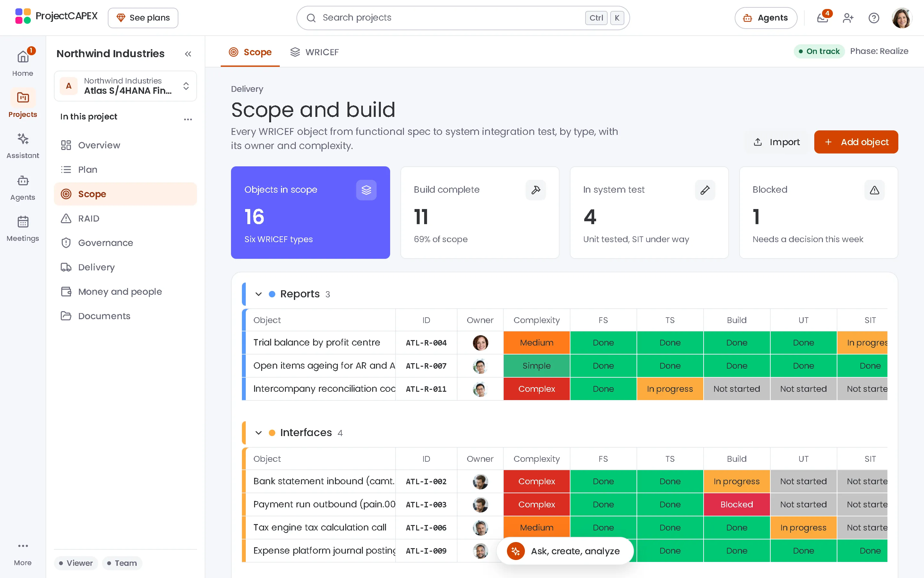Click the Add object button
The width and height of the screenshot is (924, 578).
tap(856, 142)
